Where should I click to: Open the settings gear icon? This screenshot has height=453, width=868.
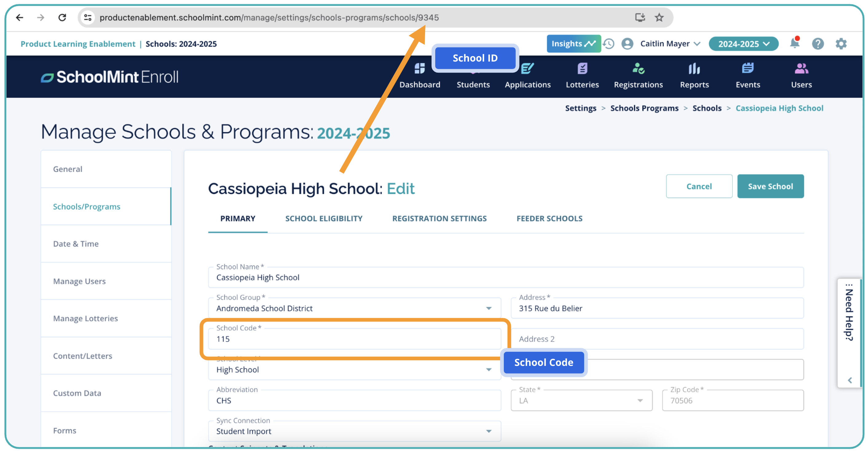point(841,44)
